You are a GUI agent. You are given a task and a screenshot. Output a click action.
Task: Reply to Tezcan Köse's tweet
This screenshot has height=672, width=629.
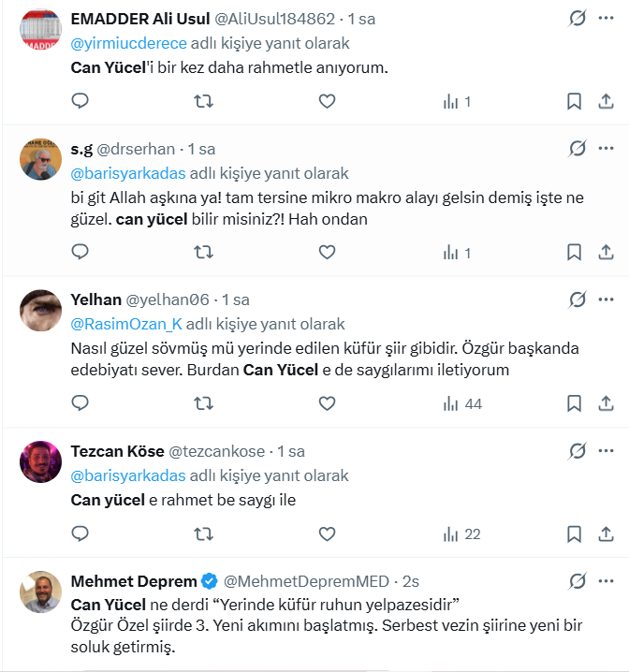[x=80, y=533]
